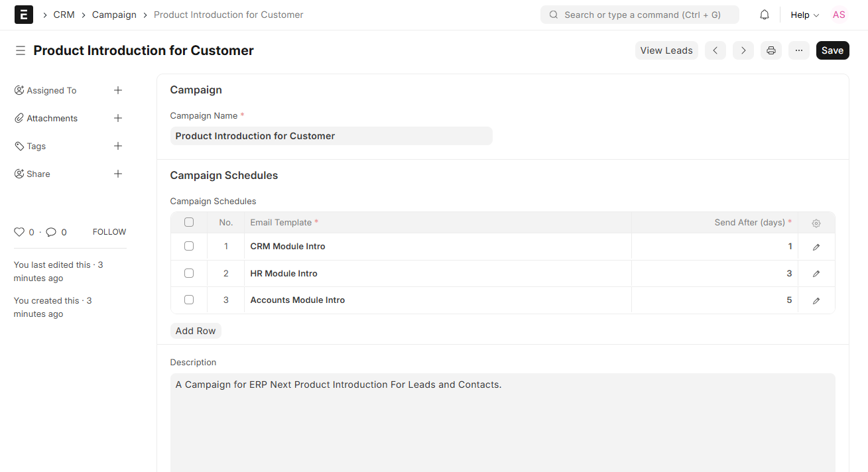The width and height of the screenshot is (868, 472).
Task: Edit the Accounts Module Intro row
Action: point(816,300)
